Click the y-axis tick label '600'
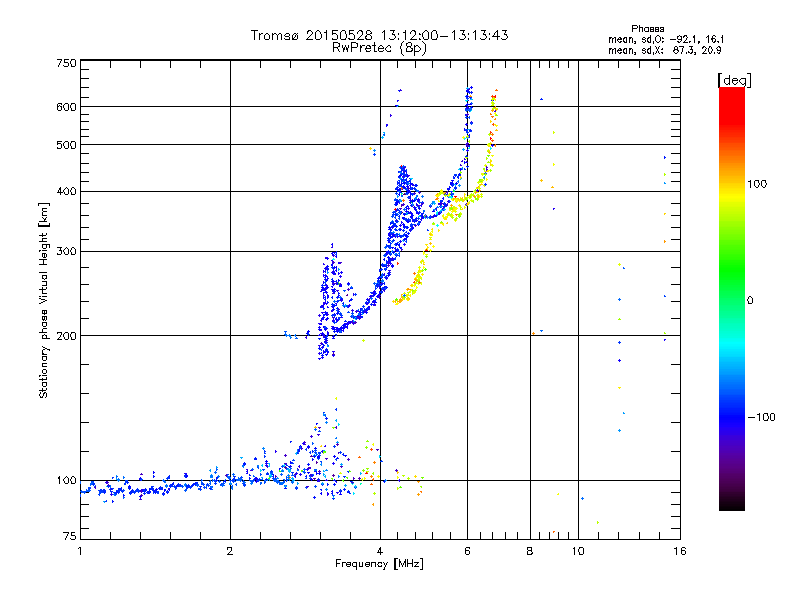 click(66, 107)
